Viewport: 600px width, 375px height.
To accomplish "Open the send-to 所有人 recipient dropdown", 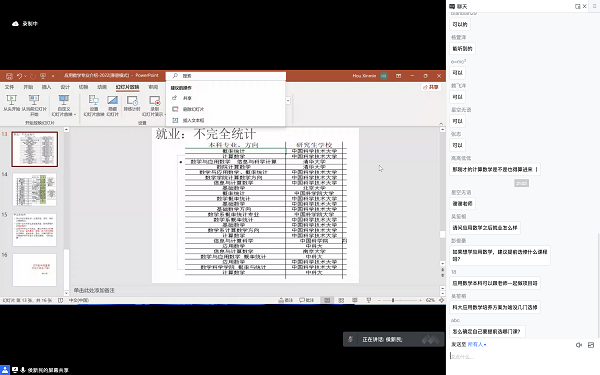I will [477, 345].
